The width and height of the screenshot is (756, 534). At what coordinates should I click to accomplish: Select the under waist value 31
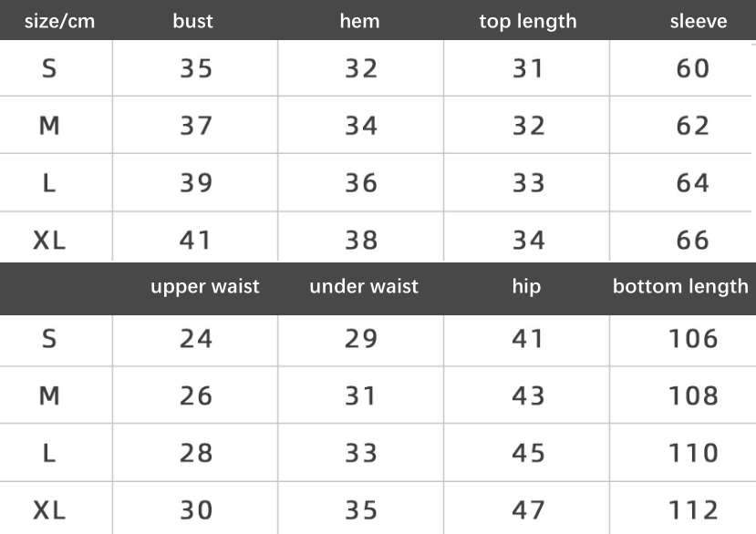[359, 396]
